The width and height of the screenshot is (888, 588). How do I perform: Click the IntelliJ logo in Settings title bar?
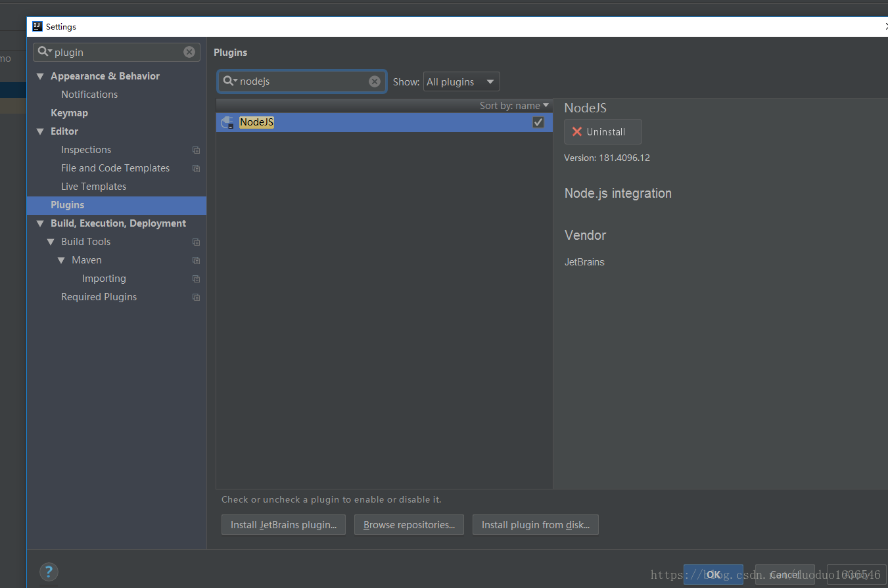pos(37,26)
